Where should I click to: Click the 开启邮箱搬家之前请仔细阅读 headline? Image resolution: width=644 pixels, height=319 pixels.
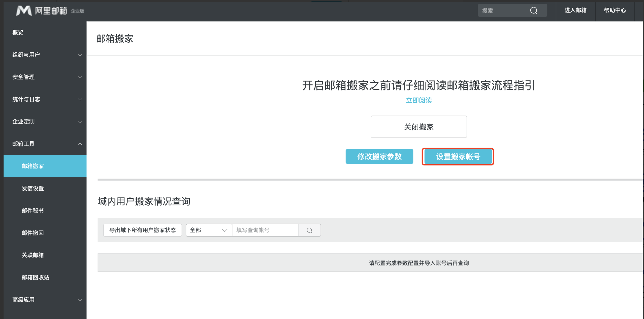click(x=419, y=85)
